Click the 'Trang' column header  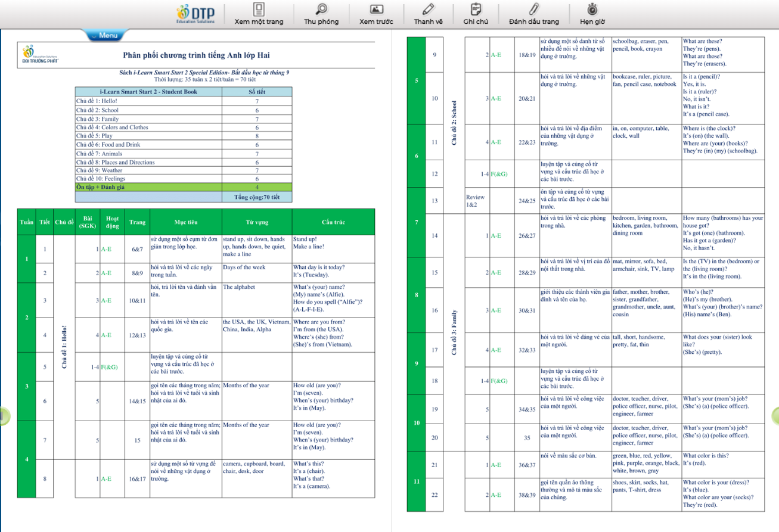click(137, 222)
